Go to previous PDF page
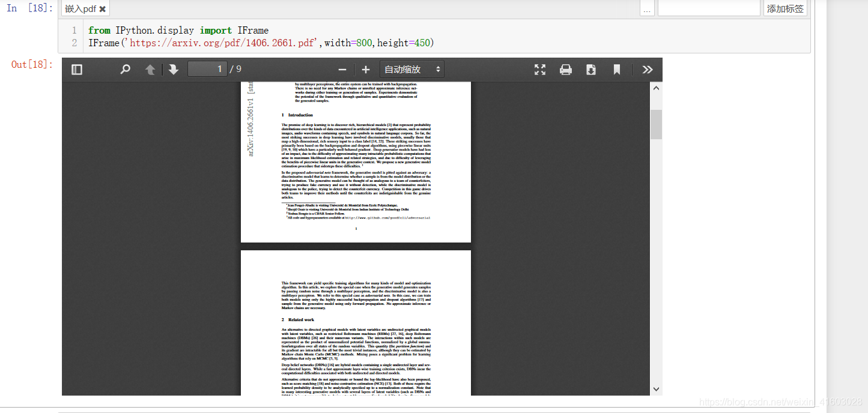This screenshot has width=868, height=413. click(150, 70)
